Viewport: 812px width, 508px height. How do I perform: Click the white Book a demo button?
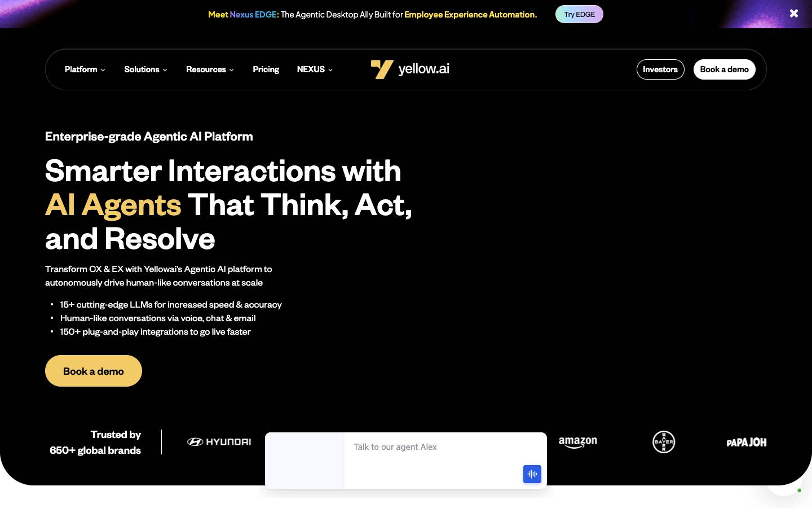pos(725,69)
